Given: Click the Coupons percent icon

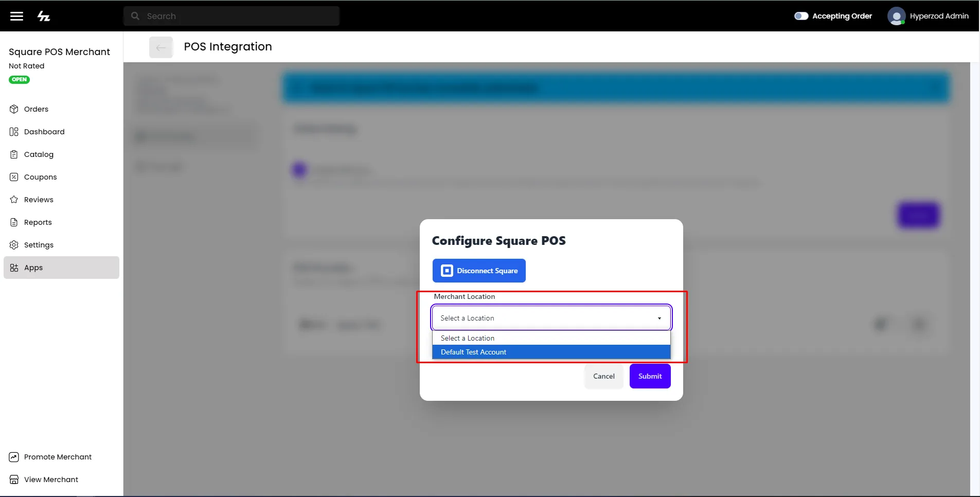Looking at the screenshot, I should click(14, 177).
